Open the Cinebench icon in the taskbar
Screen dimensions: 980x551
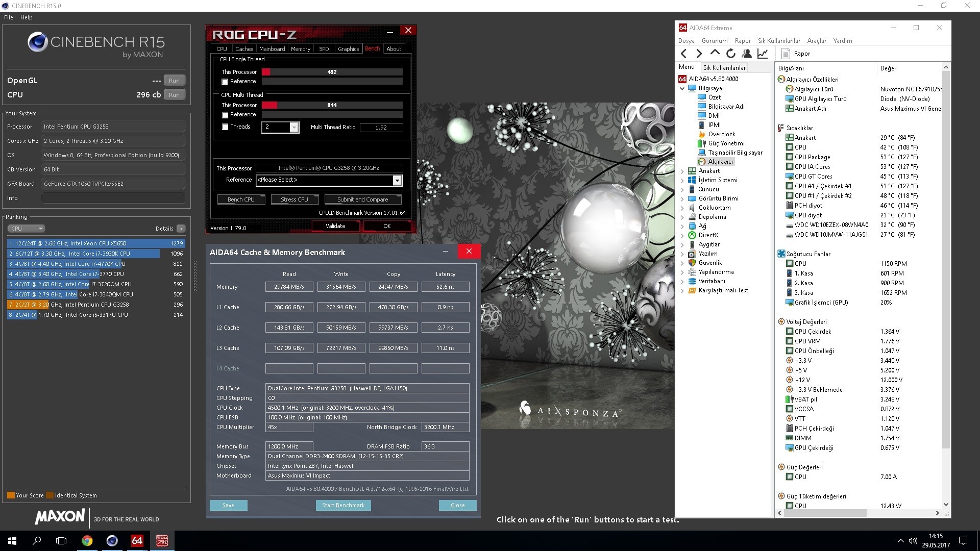[x=112, y=541]
